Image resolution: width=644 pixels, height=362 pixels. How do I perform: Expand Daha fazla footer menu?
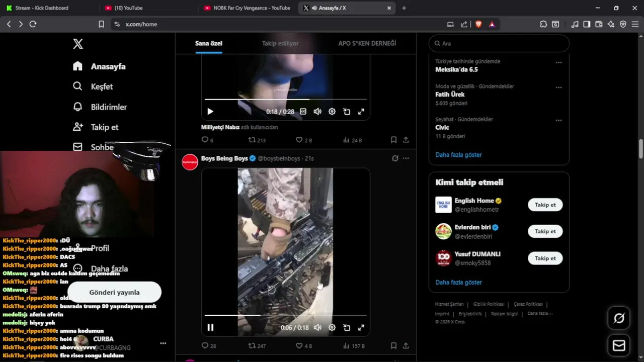[540, 313]
